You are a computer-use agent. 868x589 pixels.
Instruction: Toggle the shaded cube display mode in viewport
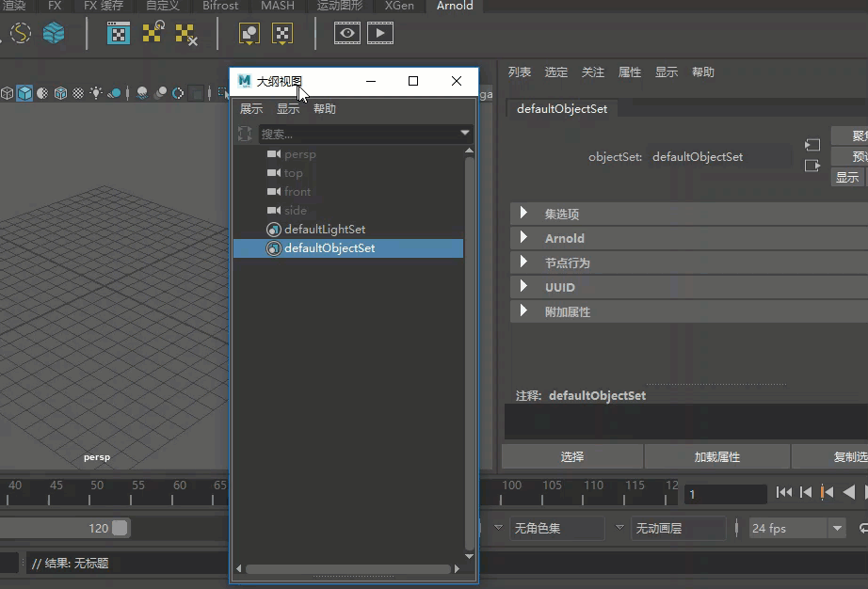(x=24, y=93)
